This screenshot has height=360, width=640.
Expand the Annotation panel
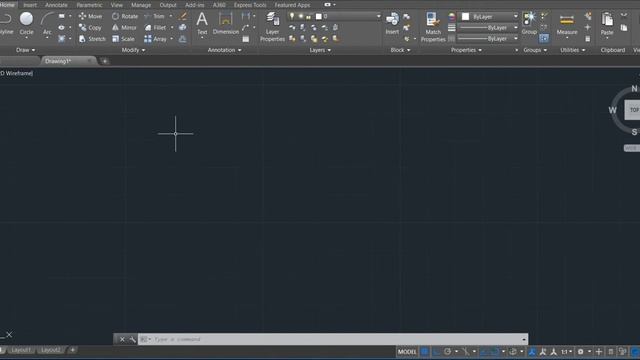click(x=224, y=50)
